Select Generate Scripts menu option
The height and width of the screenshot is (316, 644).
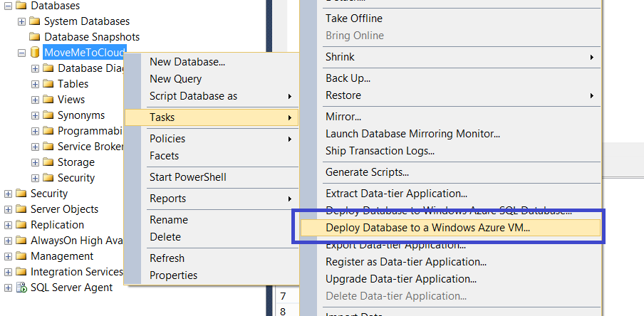pos(367,172)
